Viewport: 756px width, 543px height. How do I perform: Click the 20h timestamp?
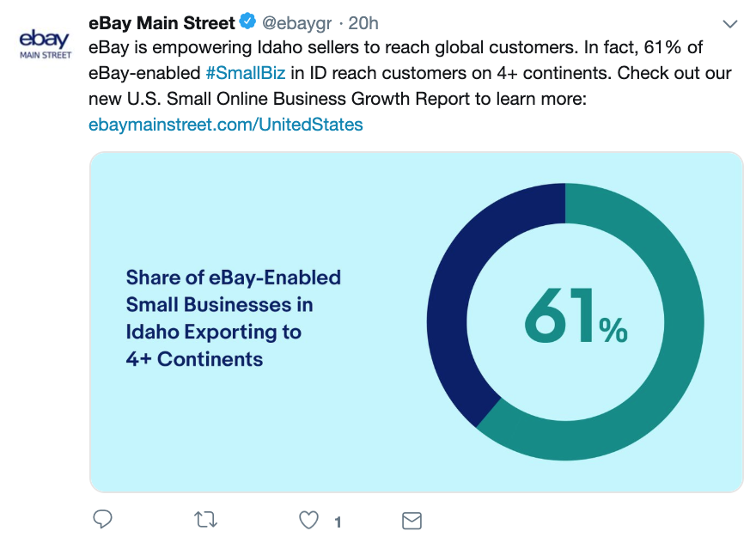pos(363,23)
